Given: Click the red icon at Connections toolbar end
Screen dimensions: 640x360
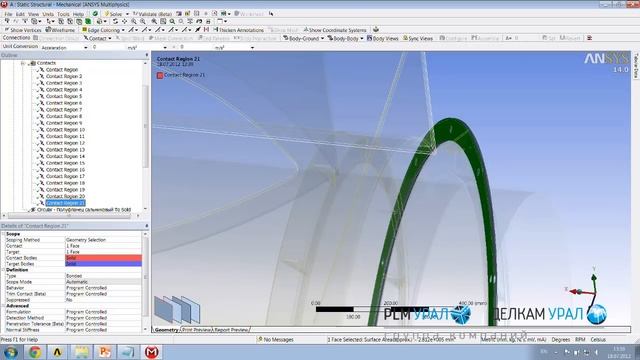Looking at the screenshot, I should [x=589, y=38].
